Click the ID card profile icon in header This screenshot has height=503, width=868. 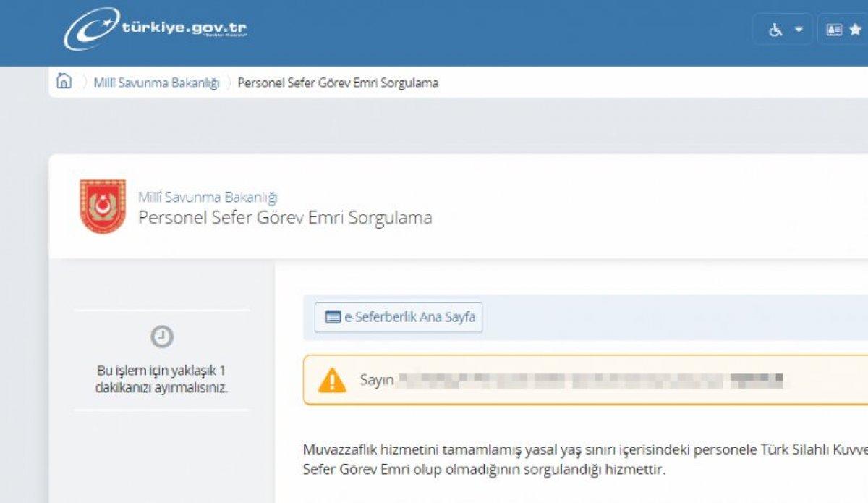pyautogui.click(x=833, y=30)
